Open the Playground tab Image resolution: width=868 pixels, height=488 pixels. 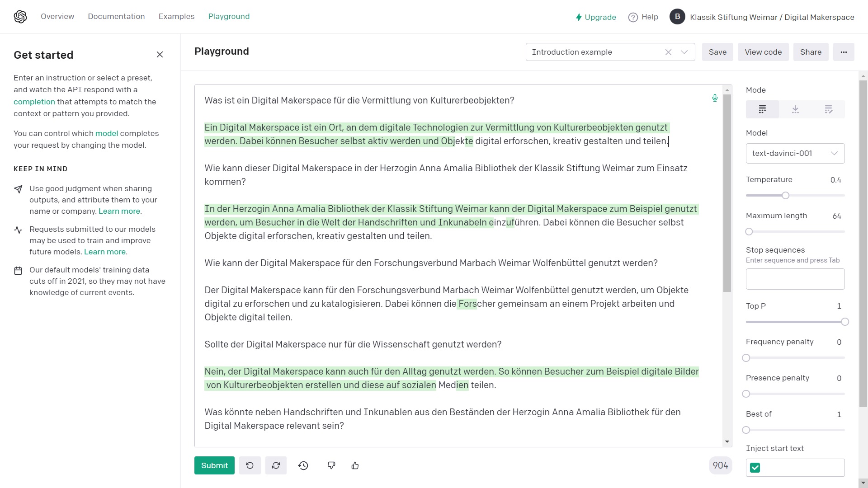[x=229, y=16]
